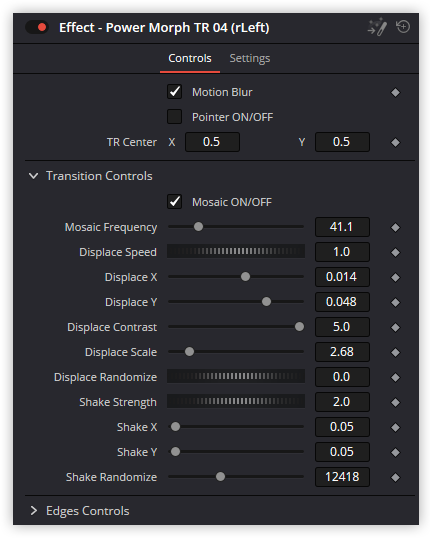
Task: Uncheck the Motion Blur checkbox
Action: click(174, 92)
